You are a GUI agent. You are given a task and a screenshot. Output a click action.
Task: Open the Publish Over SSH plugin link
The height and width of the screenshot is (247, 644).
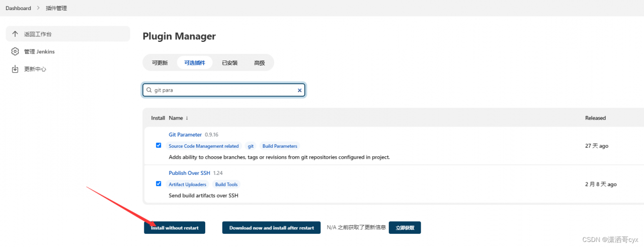[189, 173]
